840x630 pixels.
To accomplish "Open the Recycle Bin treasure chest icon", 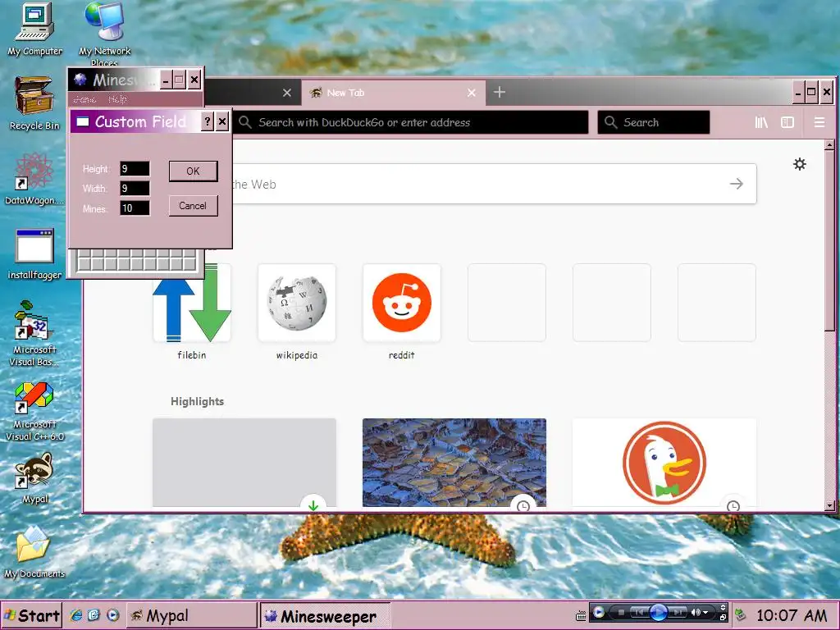I will click(34, 103).
